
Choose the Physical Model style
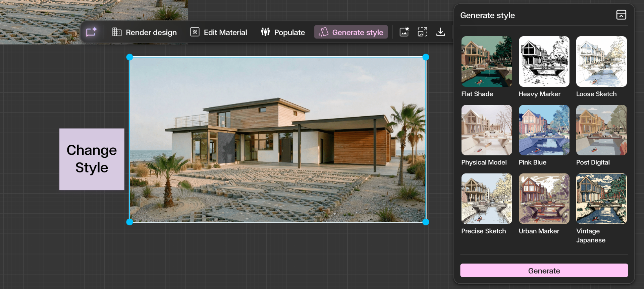coord(486,130)
